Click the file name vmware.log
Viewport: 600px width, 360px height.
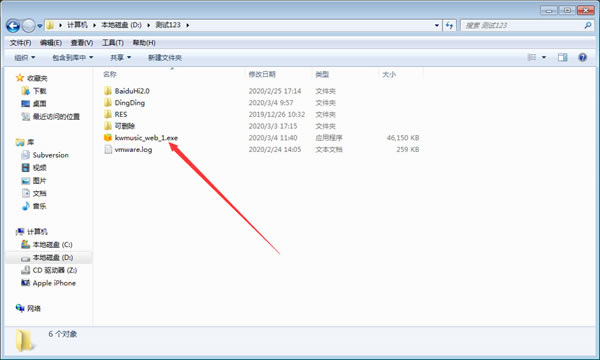(x=134, y=150)
